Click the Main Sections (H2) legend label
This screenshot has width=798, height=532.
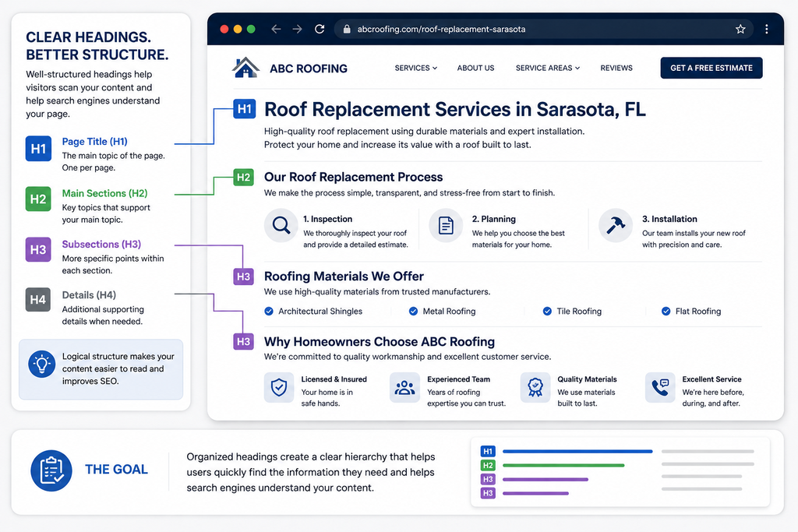click(105, 193)
